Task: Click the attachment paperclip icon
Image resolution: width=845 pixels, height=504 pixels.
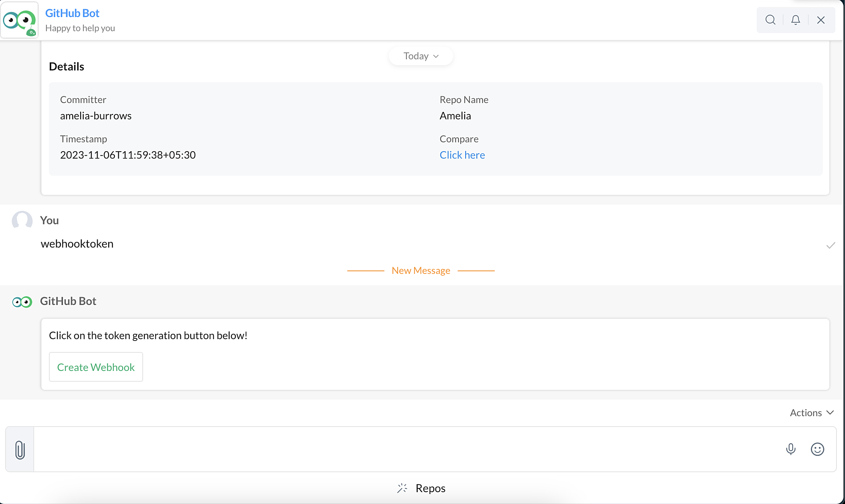Action: (x=20, y=449)
